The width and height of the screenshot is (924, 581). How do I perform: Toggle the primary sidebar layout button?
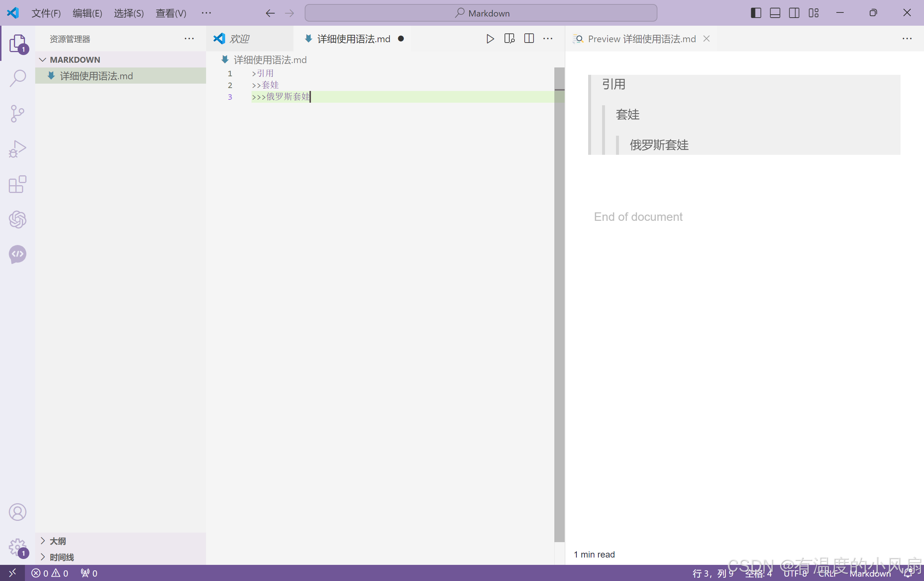(x=756, y=13)
